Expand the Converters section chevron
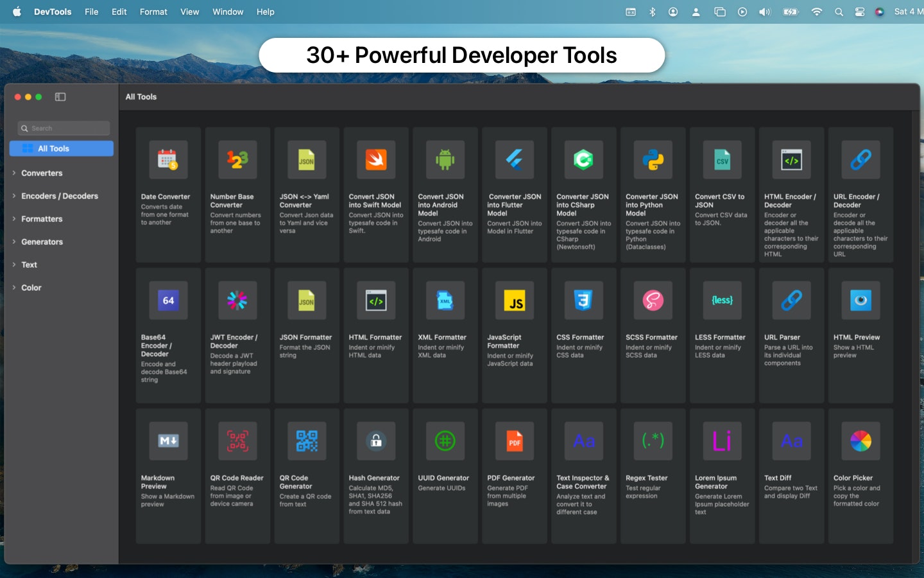 pyautogui.click(x=14, y=173)
